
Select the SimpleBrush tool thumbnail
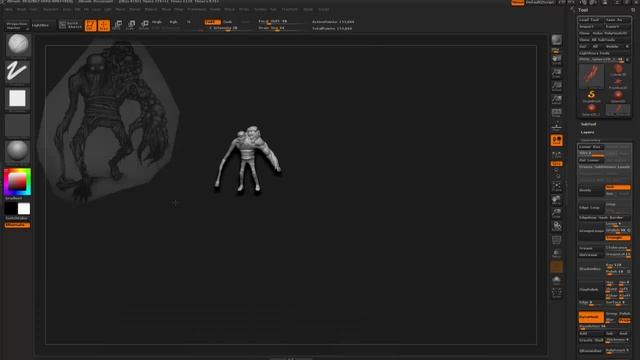tap(591, 96)
